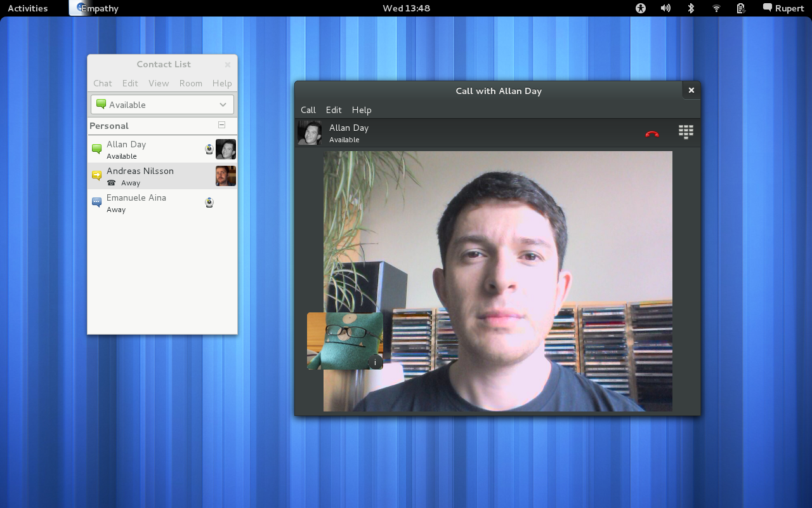Click Andreas Nilsson's yellow away status icon
This screenshot has height=508, width=812.
[x=96, y=174]
